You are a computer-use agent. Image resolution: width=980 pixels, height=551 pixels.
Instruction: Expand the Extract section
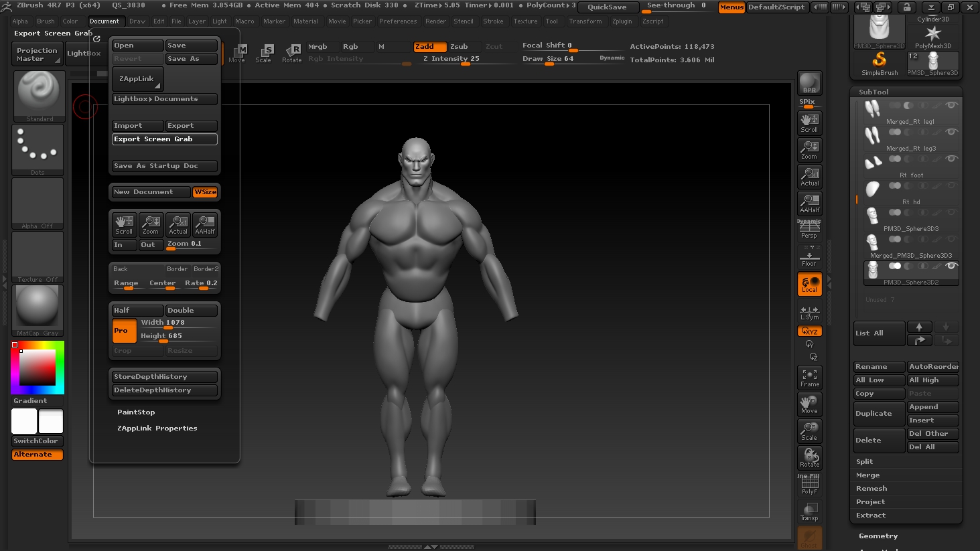pyautogui.click(x=870, y=516)
